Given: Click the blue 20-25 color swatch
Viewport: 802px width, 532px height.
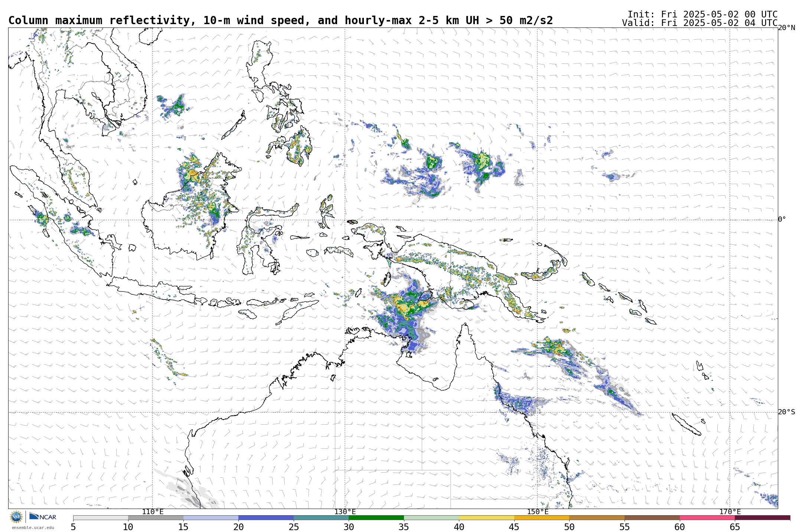Looking at the screenshot, I should pyautogui.click(x=266, y=518).
